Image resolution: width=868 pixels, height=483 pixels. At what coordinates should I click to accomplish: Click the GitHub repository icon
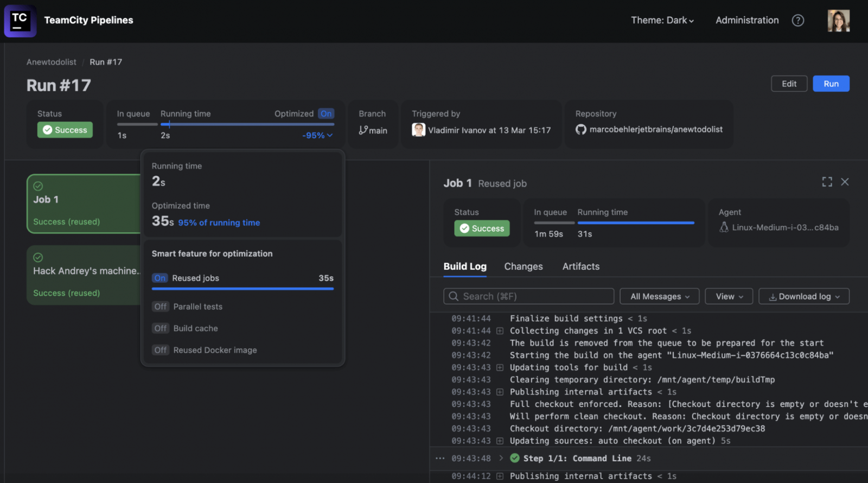(581, 130)
